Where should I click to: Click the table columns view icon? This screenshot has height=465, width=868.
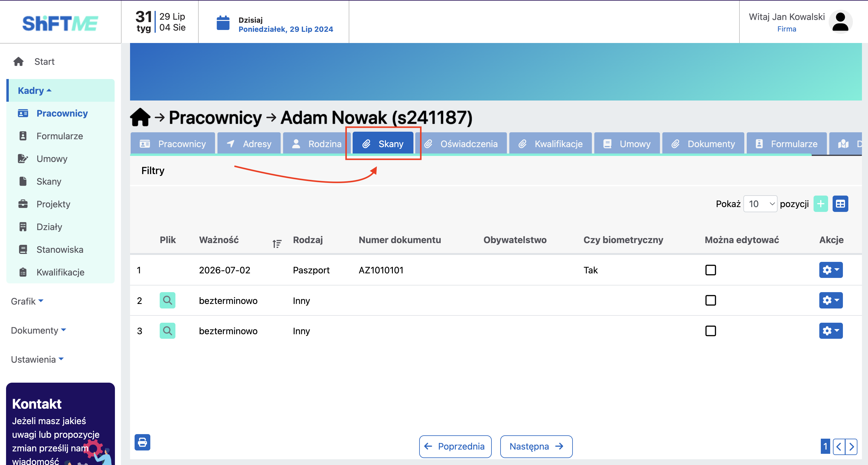[840, 204]
